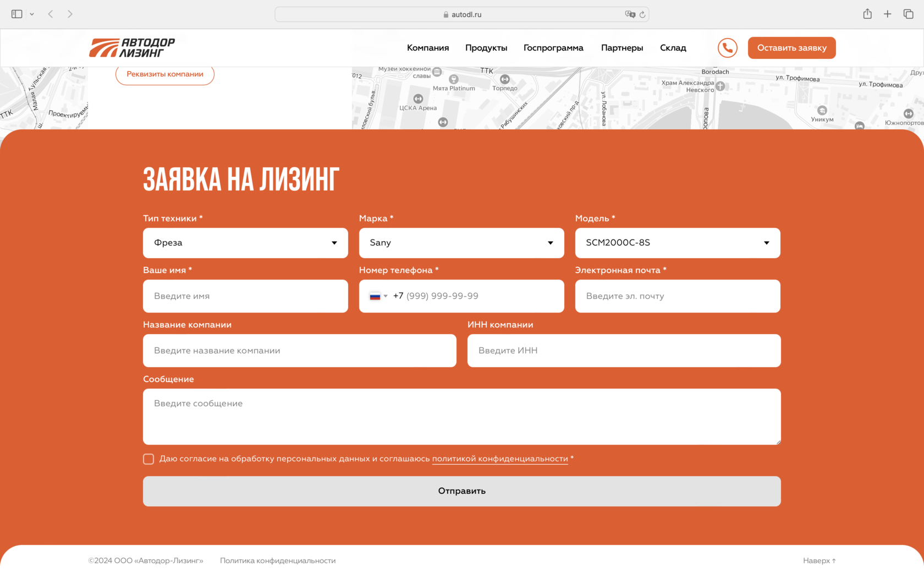Go forward with the browser forward arrow
Screen dimensions: 924x578
click(x=70, y=14)
